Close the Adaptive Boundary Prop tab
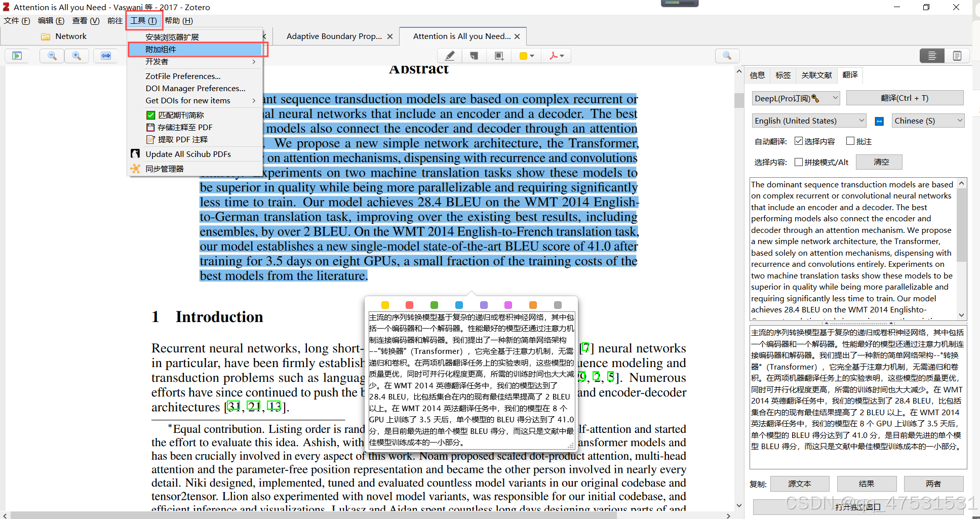The width and height of the screenshot is (980, 519). coord(390,36)
